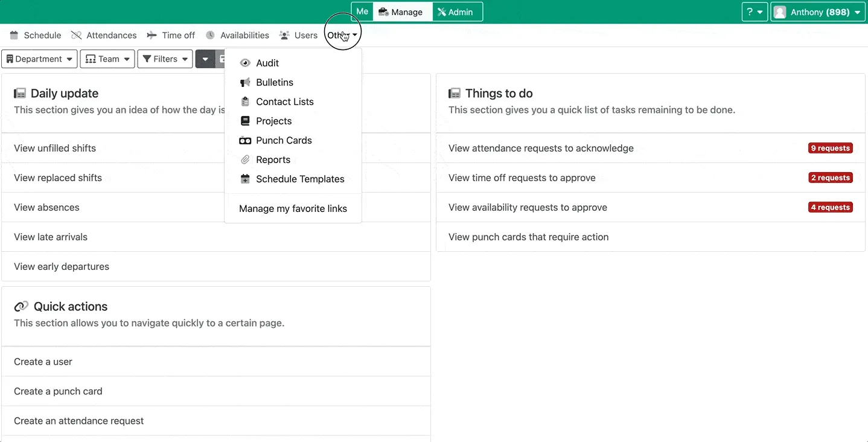Open the Schedule tab
The image size is (868, 442).
(36, 35)
